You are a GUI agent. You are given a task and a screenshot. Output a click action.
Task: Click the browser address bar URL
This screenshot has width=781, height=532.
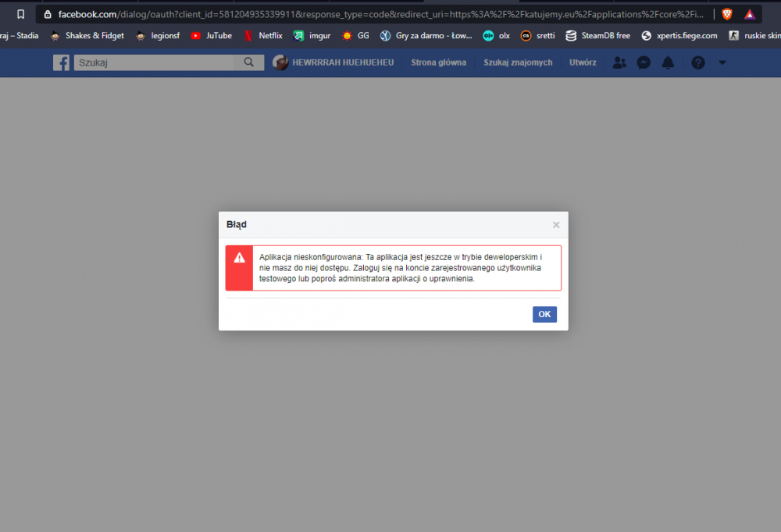(x=380, y=14)
